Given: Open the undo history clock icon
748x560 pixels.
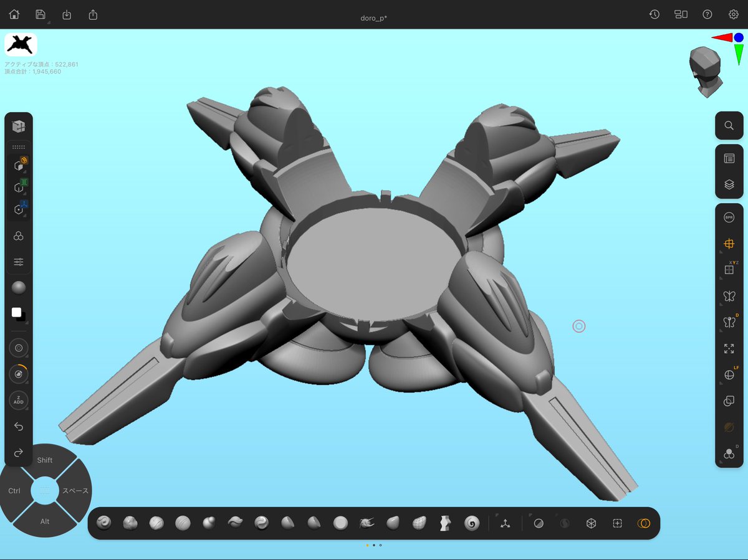Looking at the screenshot, I should [x=654, y=14].
